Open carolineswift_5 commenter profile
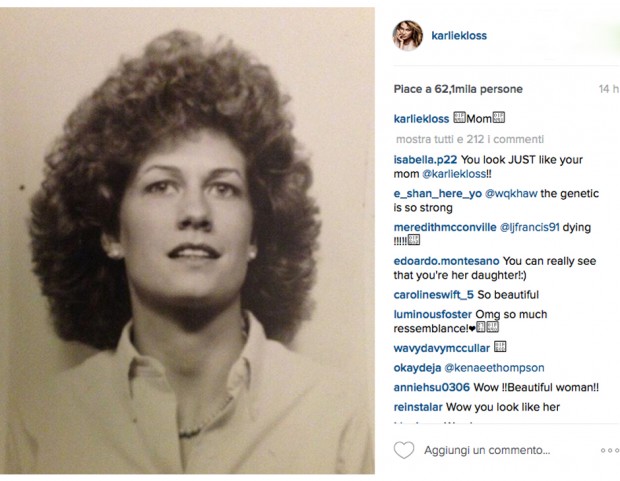This screenshot has width=620, height=481. coord(433,295)
